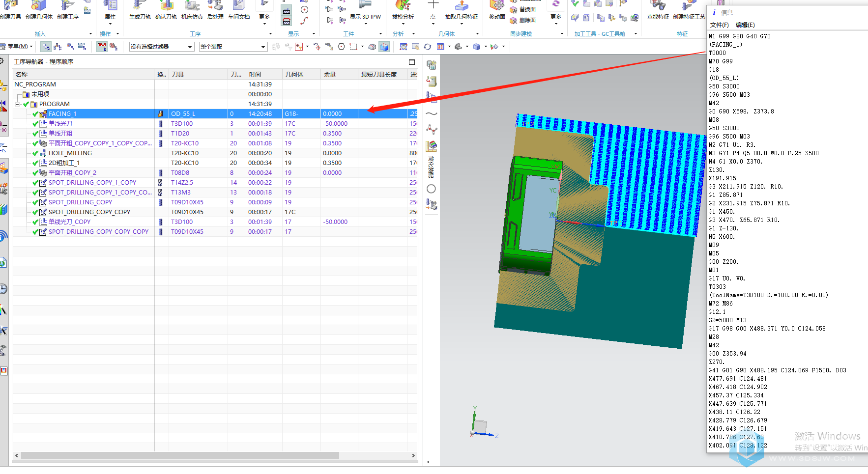Switch to Machining Method View icon
This screenshot has height=474, width=868.
click(x=82, y=47)
